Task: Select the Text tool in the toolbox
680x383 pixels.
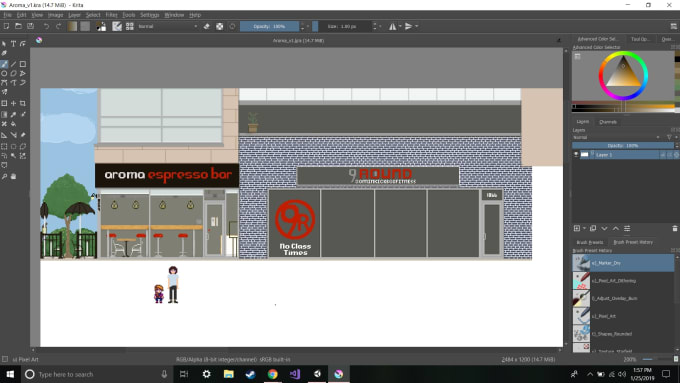Action: tap(13, 44)
